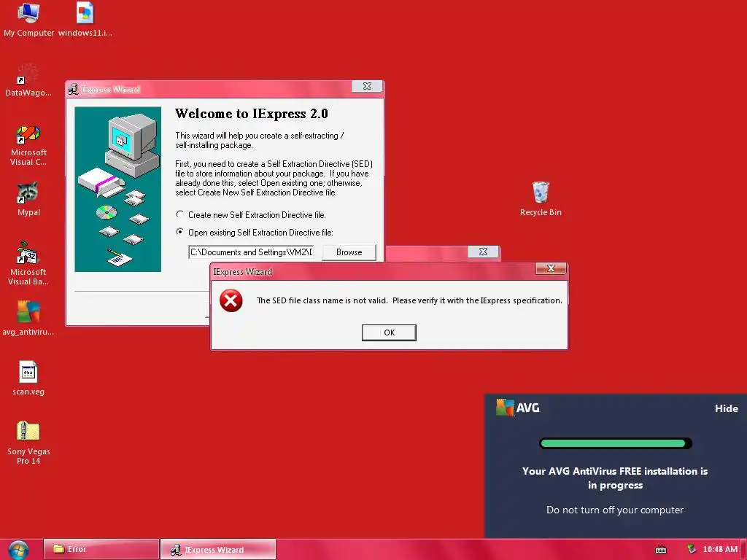747x560 pixels.
Task: Click the keyboard icon in system tray
Action: tap(661, 550)
